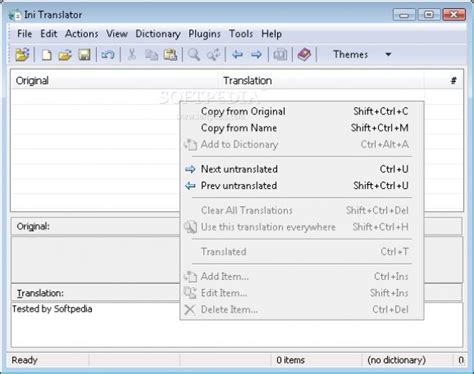The width and height of the screenshot is (474, 374).
Task: Paste using the clipboard icon
Action: [170, 55]
